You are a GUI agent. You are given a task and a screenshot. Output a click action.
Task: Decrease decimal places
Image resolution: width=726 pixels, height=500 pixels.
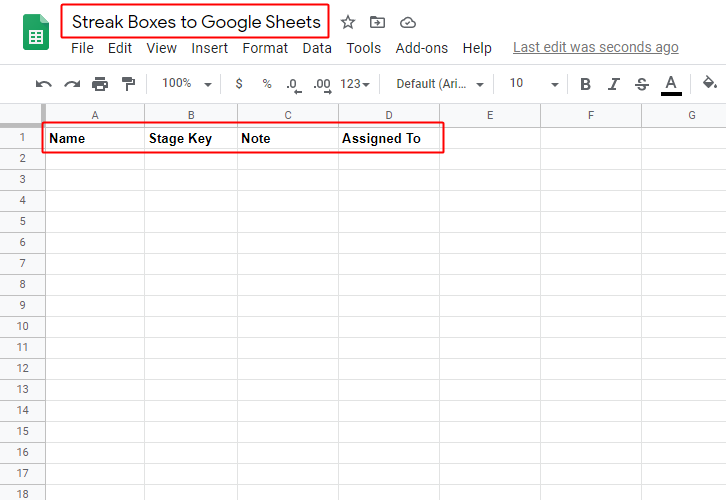[294, 85]
